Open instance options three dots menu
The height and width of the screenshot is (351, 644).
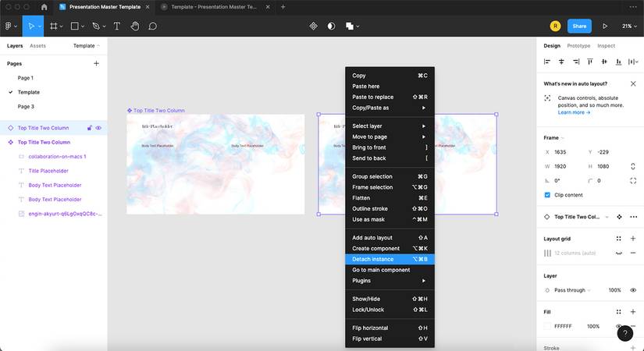tap(633, 217)
